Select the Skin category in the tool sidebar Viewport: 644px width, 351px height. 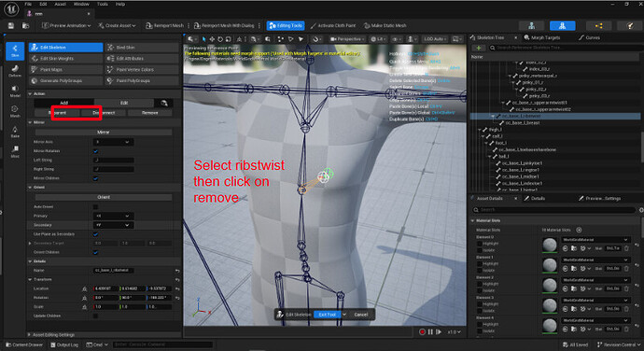click(15, 51)
